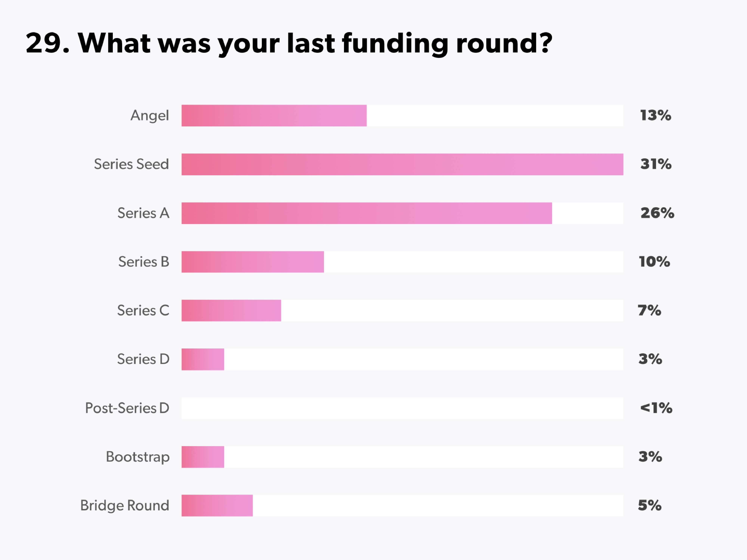This screenshot has width=747, height=560.
Task: Click the <1% value
Action: (x=656, y=408)
